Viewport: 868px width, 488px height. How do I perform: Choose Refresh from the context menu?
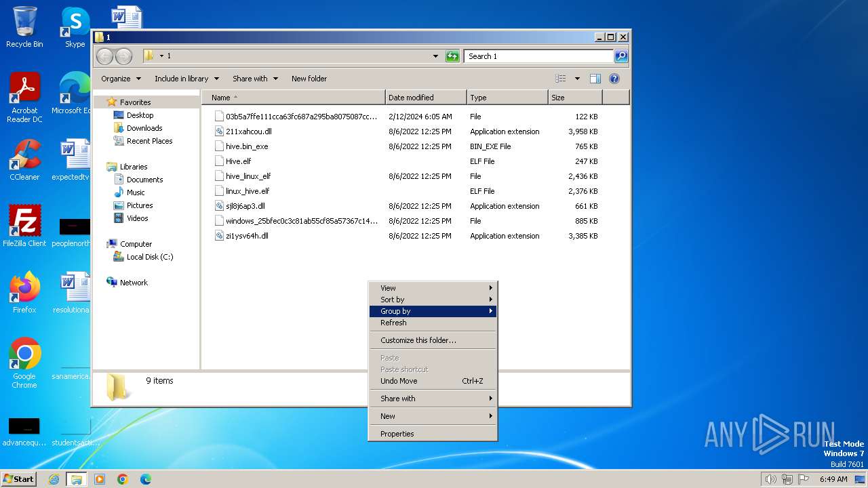(433, 323)
